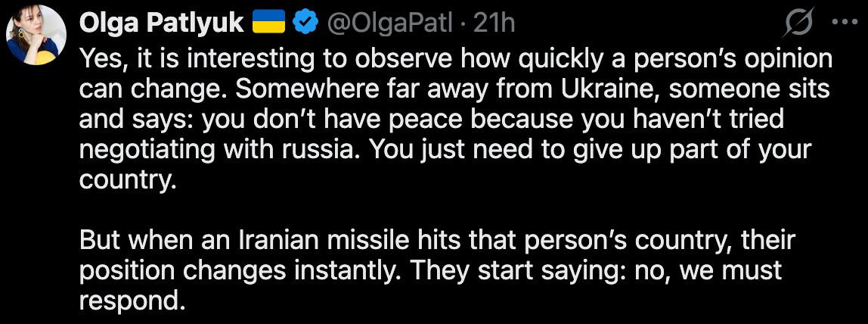Open the three-dot more options menu
This screenshot has width=868, height=324.
pos(844,23)
